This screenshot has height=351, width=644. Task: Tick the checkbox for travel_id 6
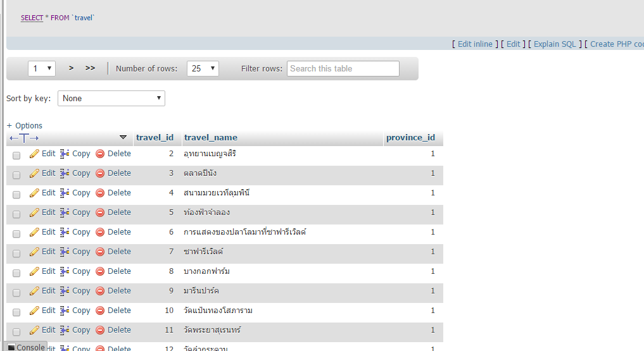pyautogui.click(x=16, y=234)
